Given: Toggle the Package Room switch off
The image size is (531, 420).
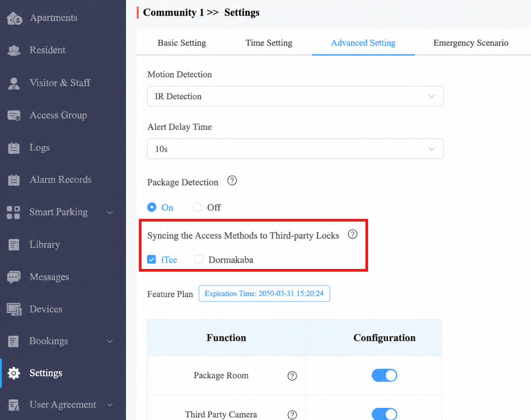Looking at the screenshot, I should click(x=385, y=375).
